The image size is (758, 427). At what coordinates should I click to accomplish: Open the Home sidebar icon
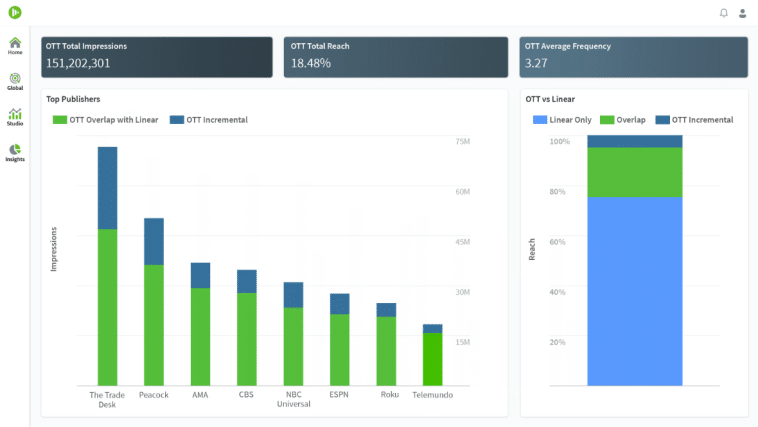(15, 45)
